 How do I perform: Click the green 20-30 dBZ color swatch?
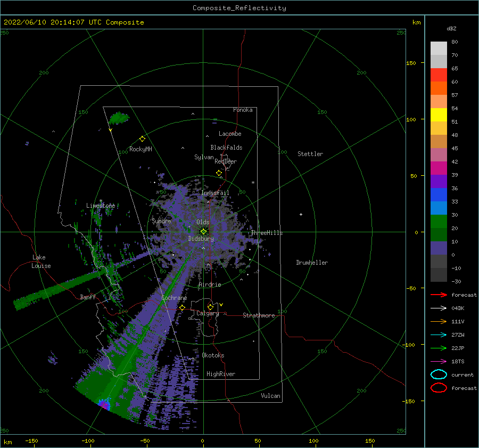point(439,222)
